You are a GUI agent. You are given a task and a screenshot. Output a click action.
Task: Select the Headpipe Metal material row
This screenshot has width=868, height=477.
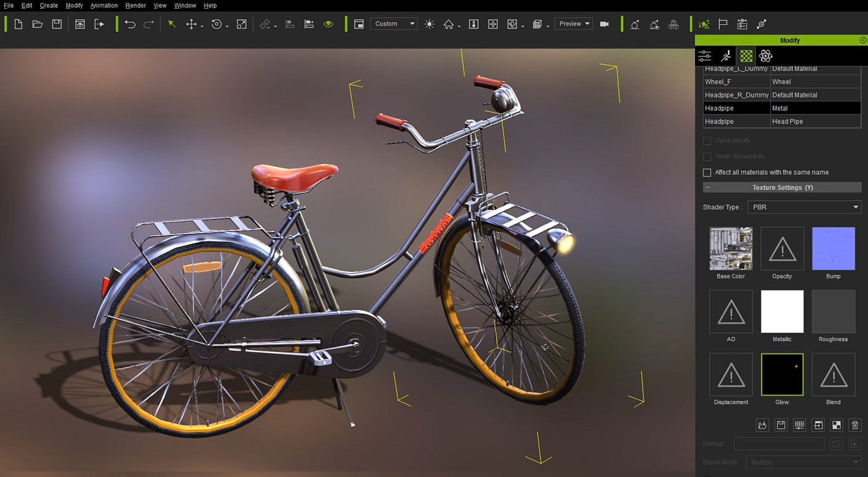point(782,108)
